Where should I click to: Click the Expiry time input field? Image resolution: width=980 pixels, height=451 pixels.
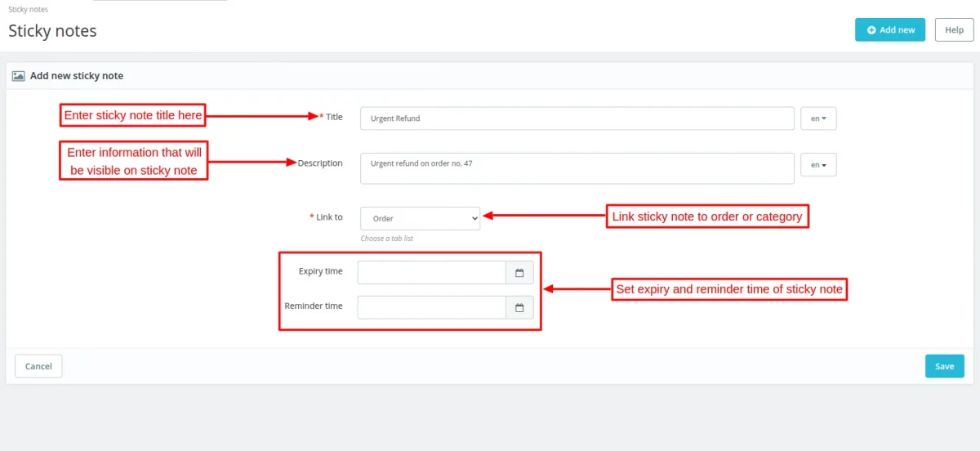pos(431,273)
